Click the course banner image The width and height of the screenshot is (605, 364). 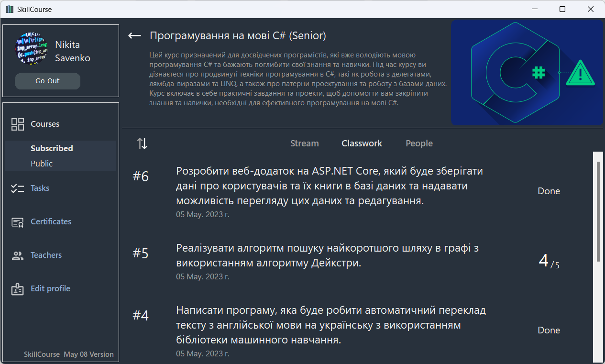[x=527, y=73]
